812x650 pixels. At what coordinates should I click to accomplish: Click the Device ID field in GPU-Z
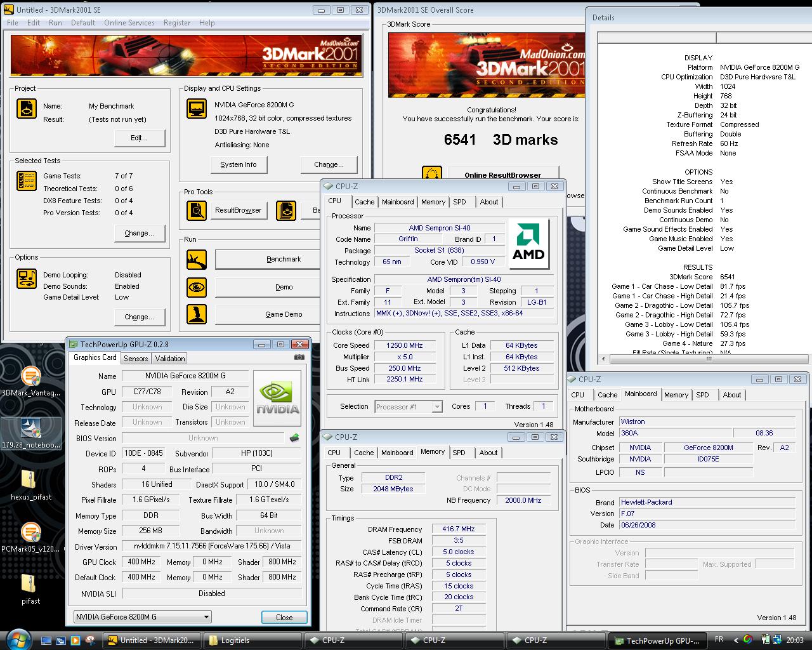click(143, 453)
